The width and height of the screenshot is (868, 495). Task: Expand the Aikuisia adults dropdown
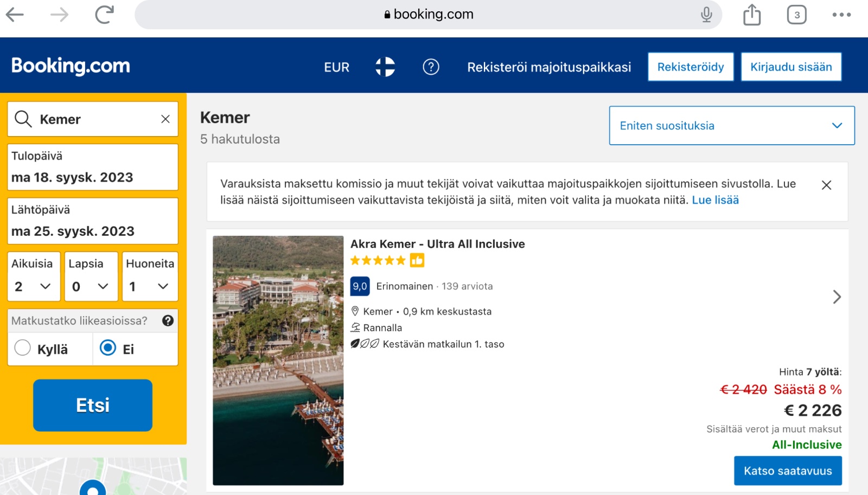(34, 276)
